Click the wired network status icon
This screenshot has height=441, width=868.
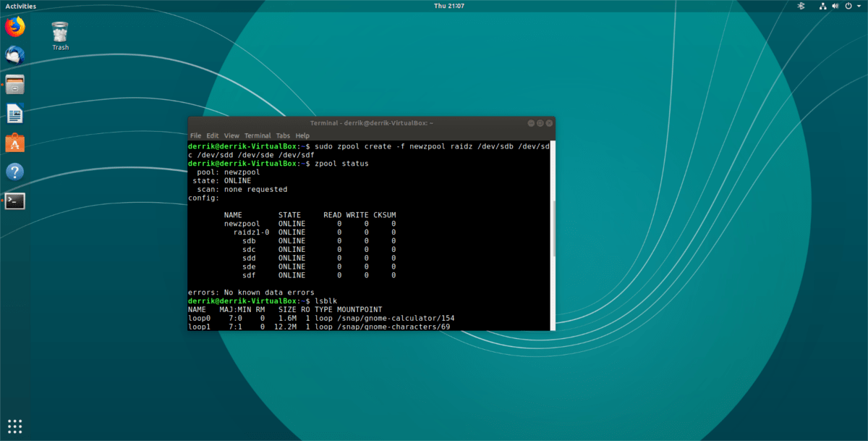point(822,6)
